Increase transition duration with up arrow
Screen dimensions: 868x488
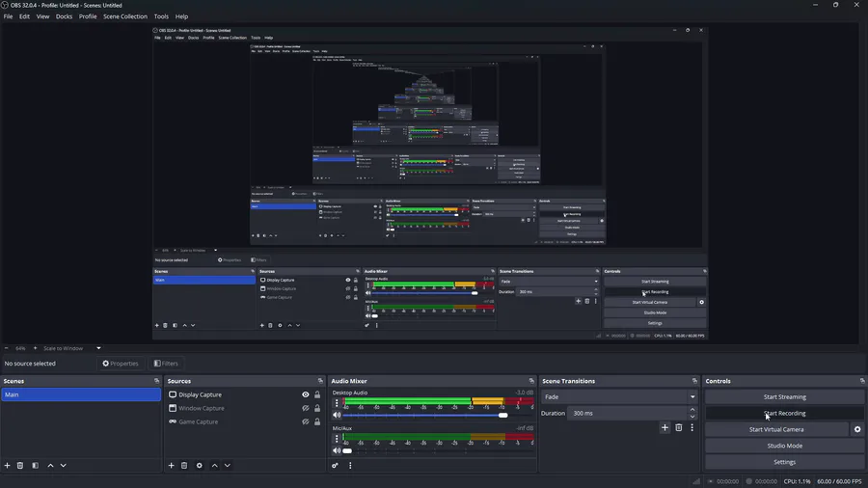pyautogui.click(x=692, y=410)
